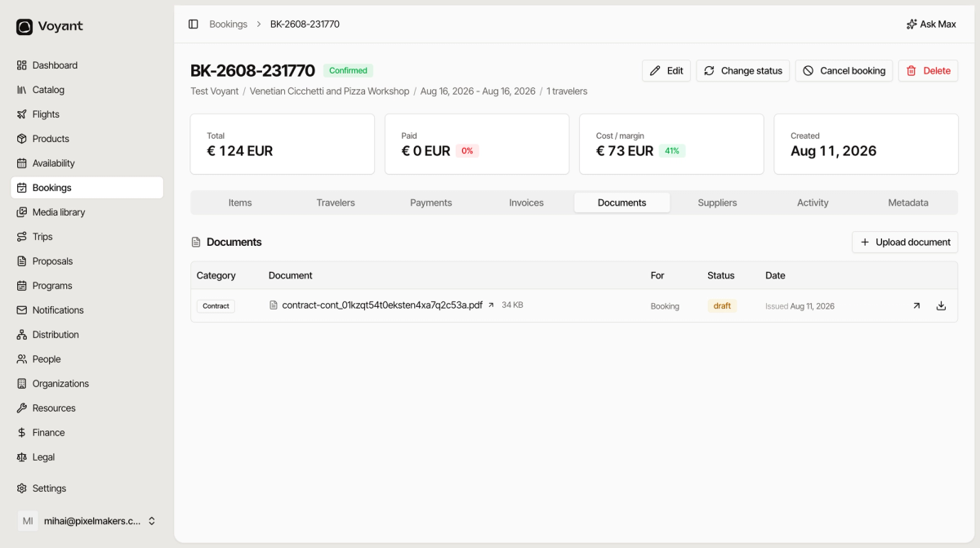Open the Media library
This screenshot has width=980, height=548.
pos(87,212)
